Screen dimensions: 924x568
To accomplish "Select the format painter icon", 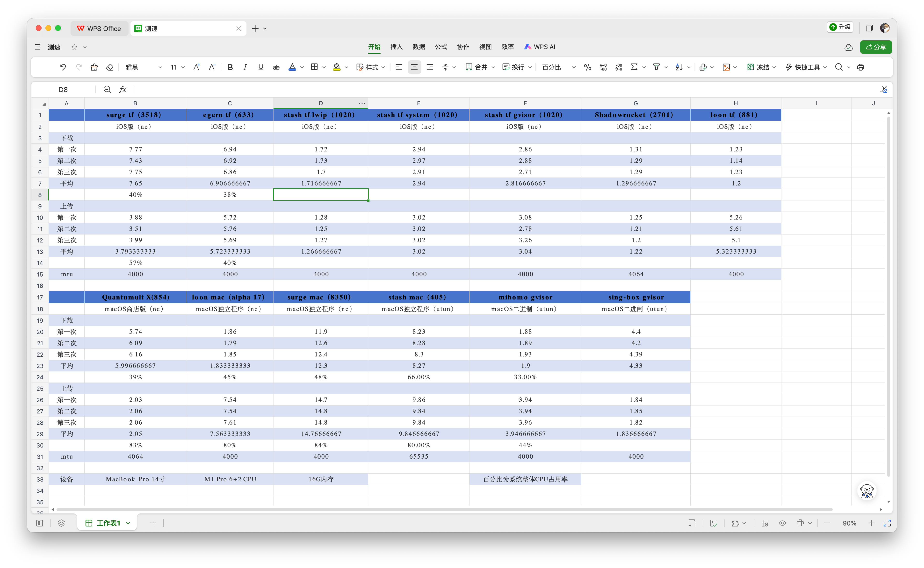I will (x=94, y=67).
